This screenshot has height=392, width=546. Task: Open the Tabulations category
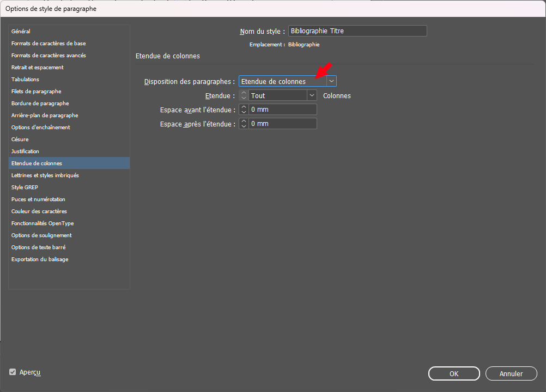(25, 80)
